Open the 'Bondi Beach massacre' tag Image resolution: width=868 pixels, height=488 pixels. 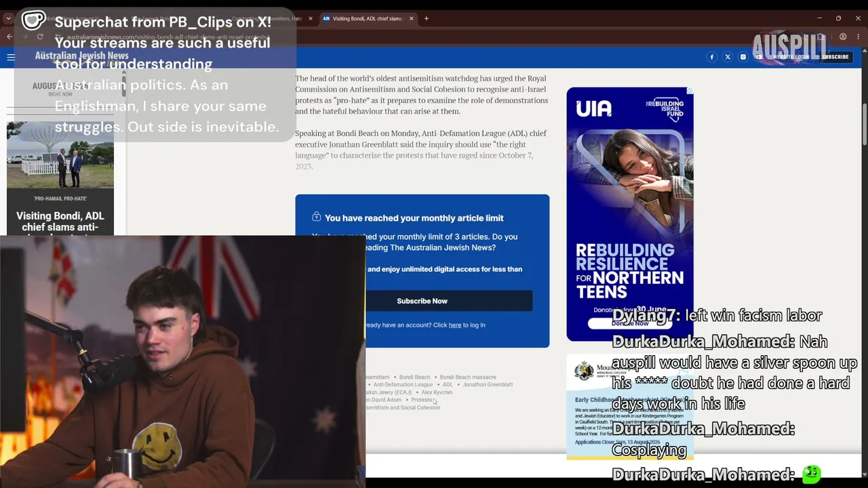pyautogui.click(x=468, y=377)
